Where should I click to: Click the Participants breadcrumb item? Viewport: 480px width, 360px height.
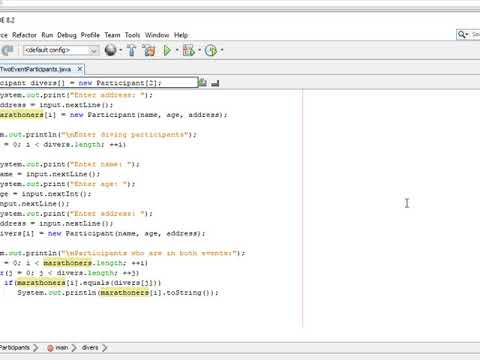pos(15,348)
